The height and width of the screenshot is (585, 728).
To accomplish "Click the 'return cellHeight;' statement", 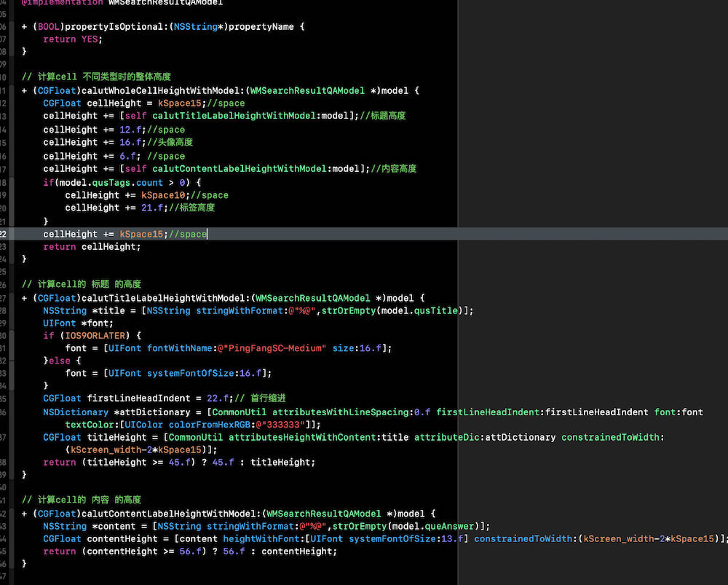I will pyautogui.click(x=92, y=247).
